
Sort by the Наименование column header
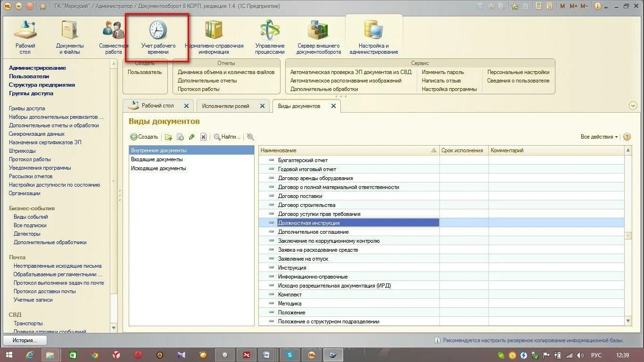pyautogui.click(x=349, y=150)
